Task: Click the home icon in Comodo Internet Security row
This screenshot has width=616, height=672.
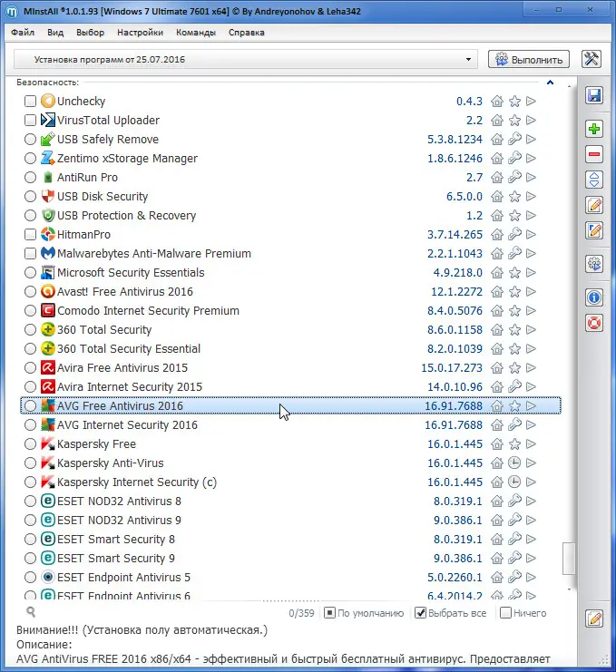Action: (497, 311)
